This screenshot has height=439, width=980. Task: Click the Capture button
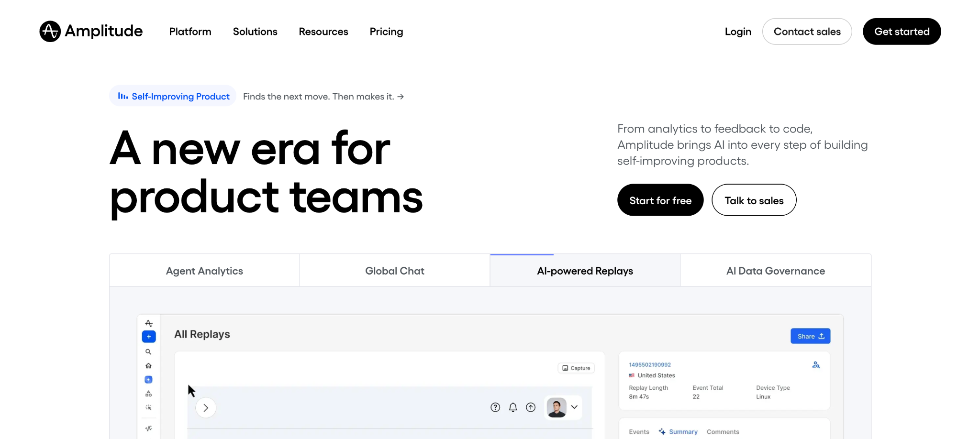coord(576,368)
